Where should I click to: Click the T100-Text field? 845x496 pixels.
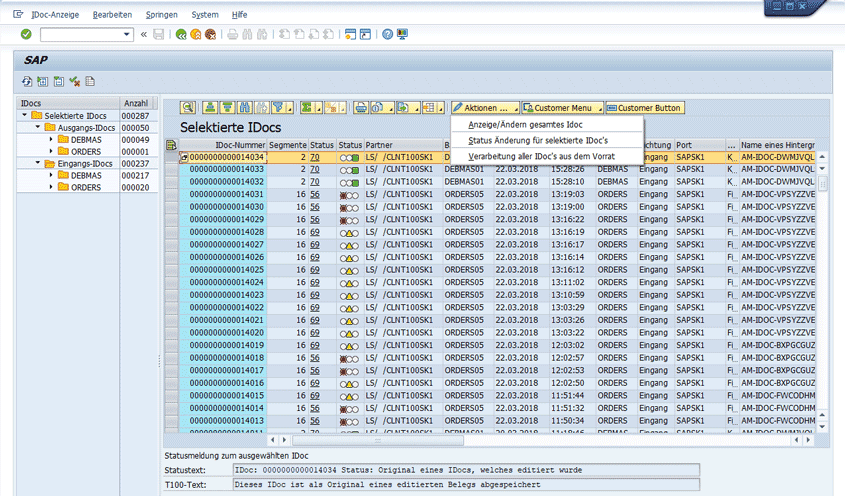click(466, 485)
